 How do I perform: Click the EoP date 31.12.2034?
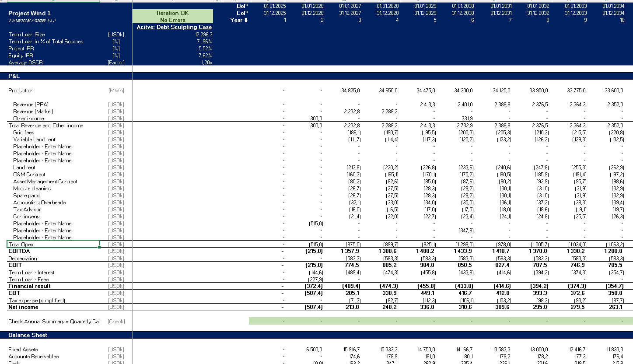(613, 13)
